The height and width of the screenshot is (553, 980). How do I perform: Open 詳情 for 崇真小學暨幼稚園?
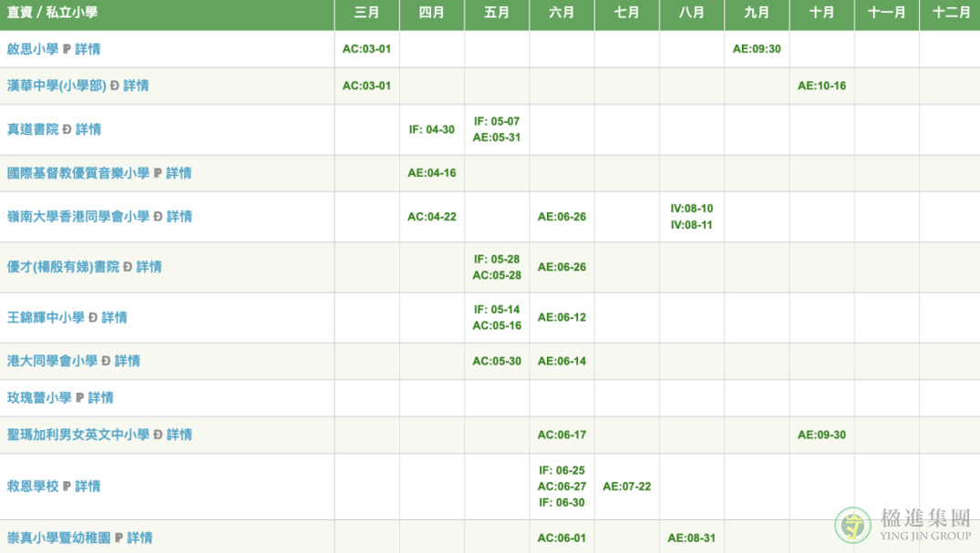(139, 538)
